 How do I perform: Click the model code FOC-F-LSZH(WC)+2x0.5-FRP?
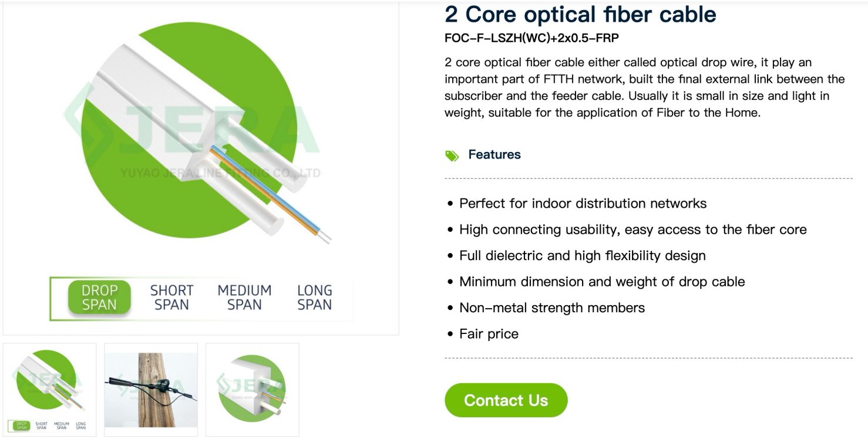531,38
